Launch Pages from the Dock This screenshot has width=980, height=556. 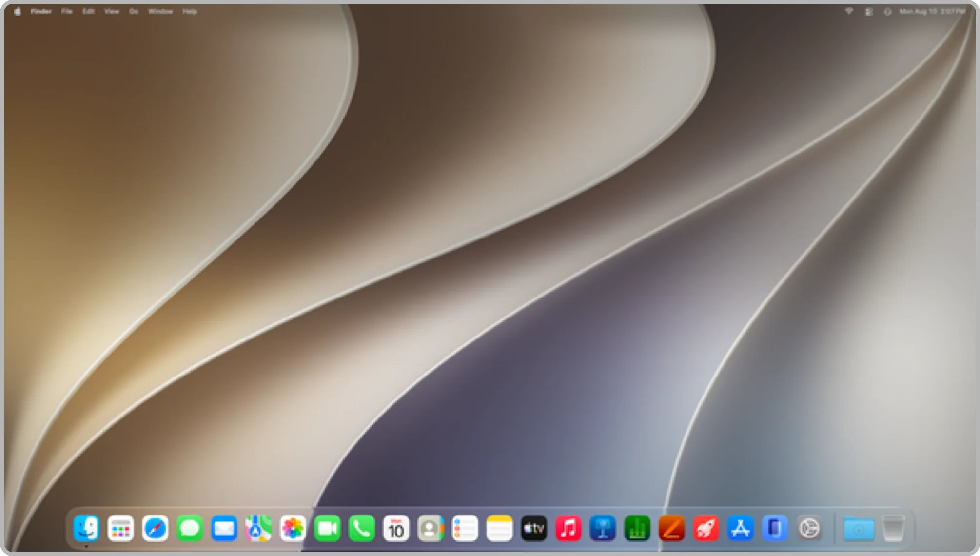point(672,528)
